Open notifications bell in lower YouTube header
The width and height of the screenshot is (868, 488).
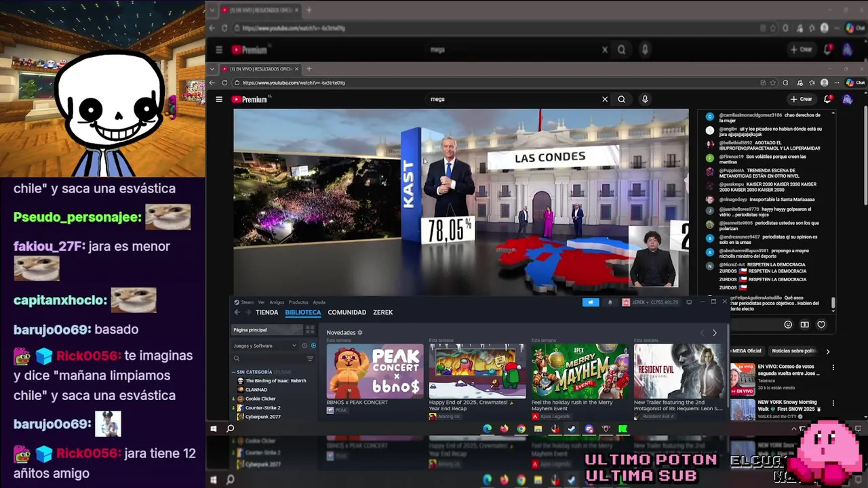point(827,99)
